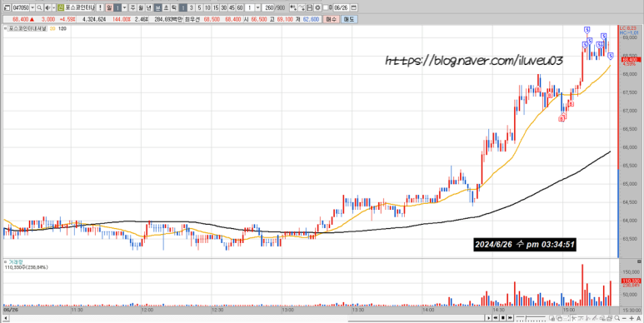Click the 매수 (buy) button
The image size is (644, 323).
point(331,19)
